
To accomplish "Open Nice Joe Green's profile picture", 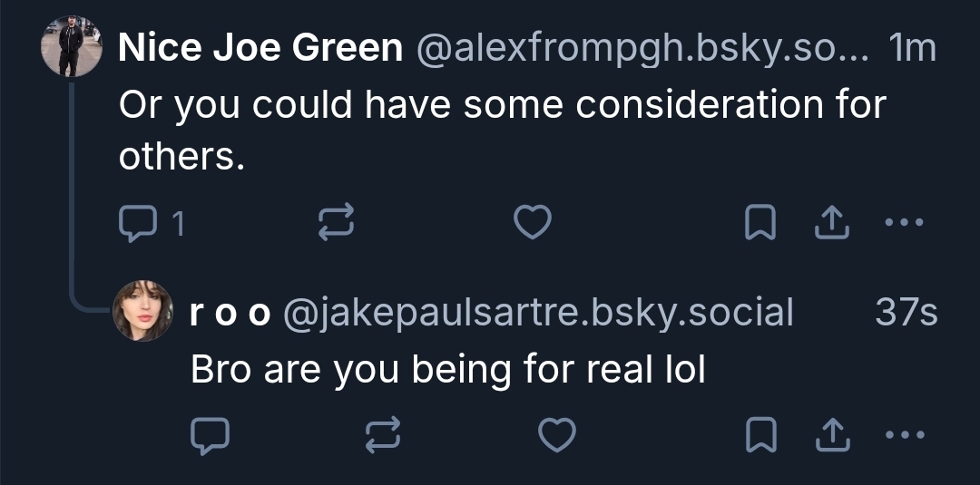I will pos(72,46).
